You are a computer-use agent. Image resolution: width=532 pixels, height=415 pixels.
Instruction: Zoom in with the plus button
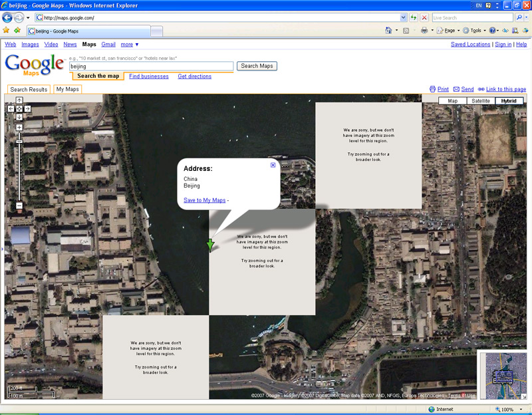(19, 128)
